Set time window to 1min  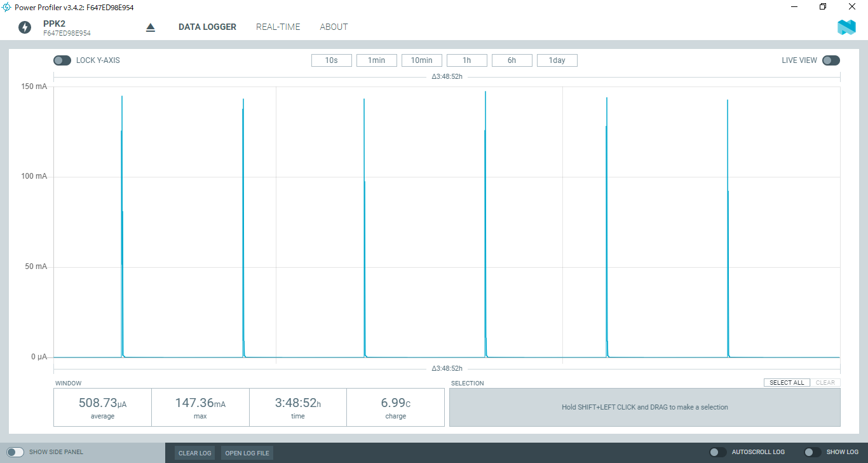[x=376, y=60]
